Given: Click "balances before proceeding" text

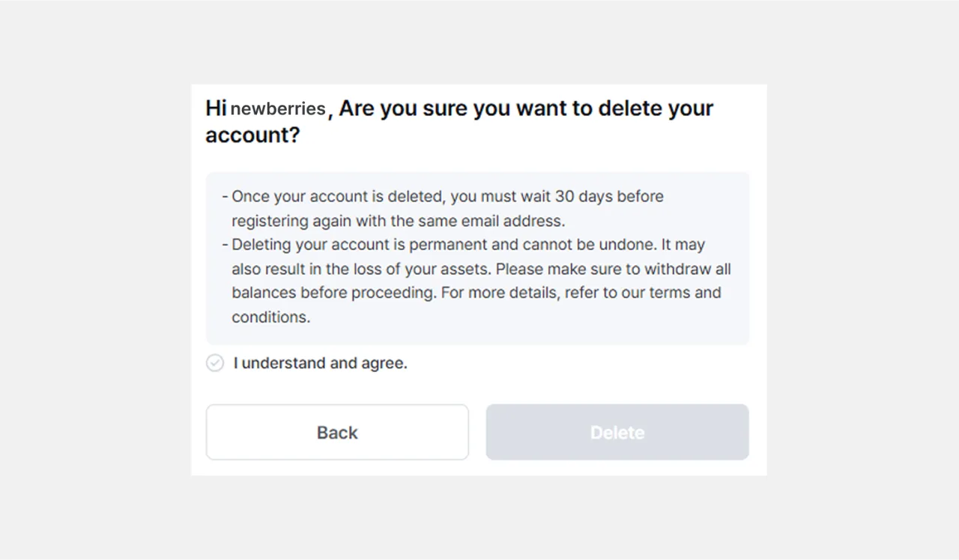Looking at the screenshot, I should (x=333, y=293).
